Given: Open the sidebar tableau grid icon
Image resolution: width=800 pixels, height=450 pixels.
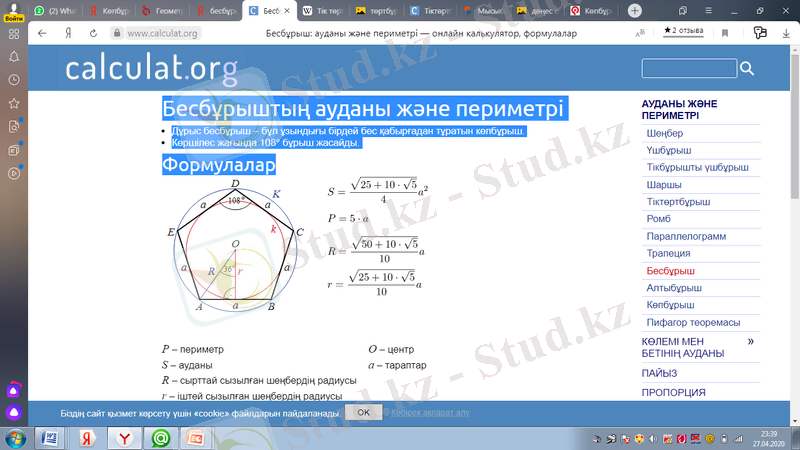Looking at the screenshot, I should coord(14,34).
